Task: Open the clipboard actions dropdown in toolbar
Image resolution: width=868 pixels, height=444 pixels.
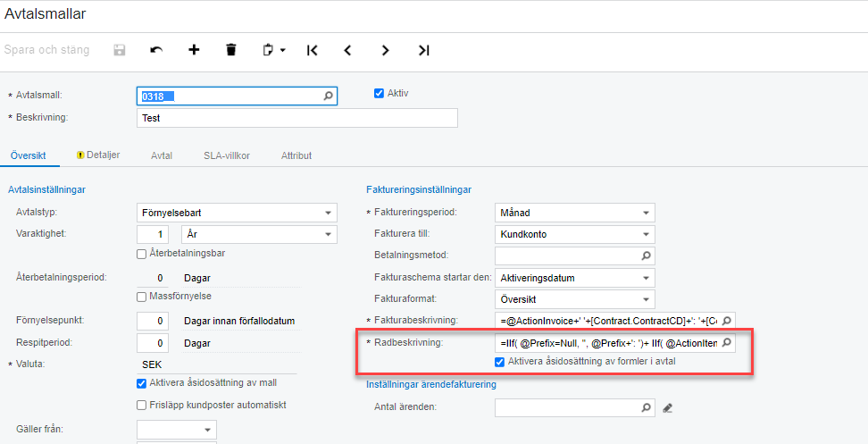Action: [x=273, y=50]
